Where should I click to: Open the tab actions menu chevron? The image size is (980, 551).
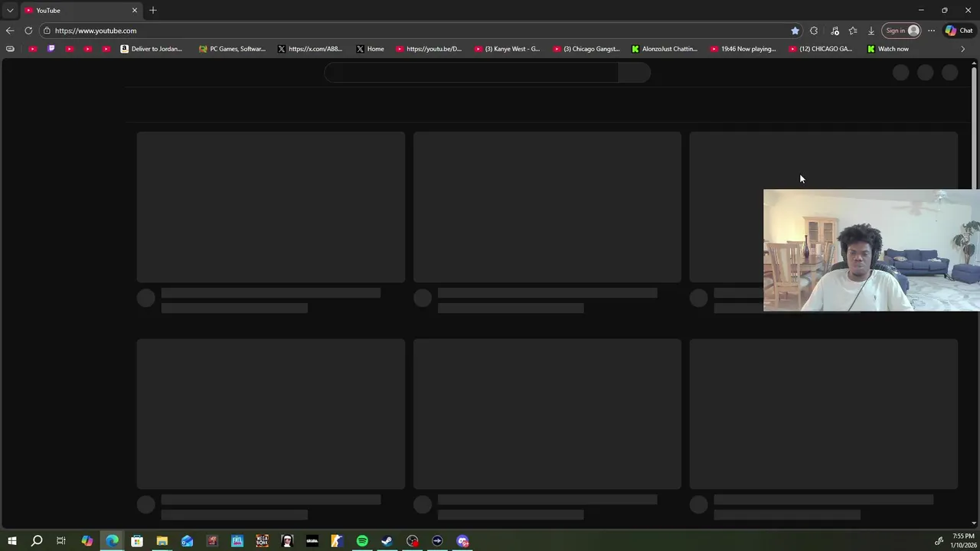[x=10, y=10]
